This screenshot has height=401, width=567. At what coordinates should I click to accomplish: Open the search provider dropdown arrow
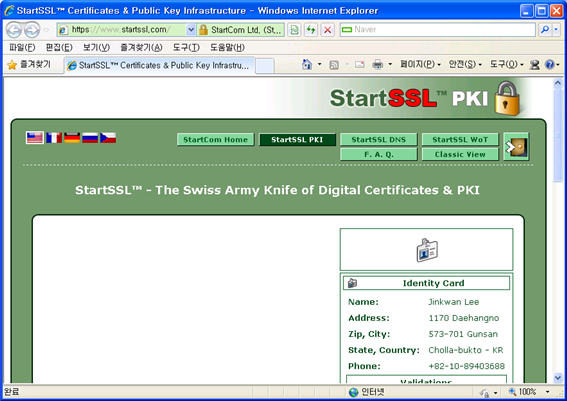tap(556, 30)
